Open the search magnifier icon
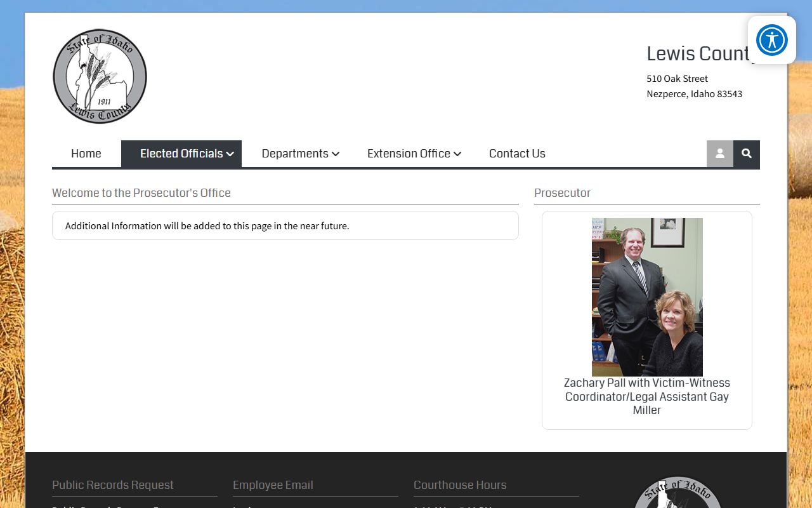This screenshot has width=812, height=508. (x=747, y=154)
